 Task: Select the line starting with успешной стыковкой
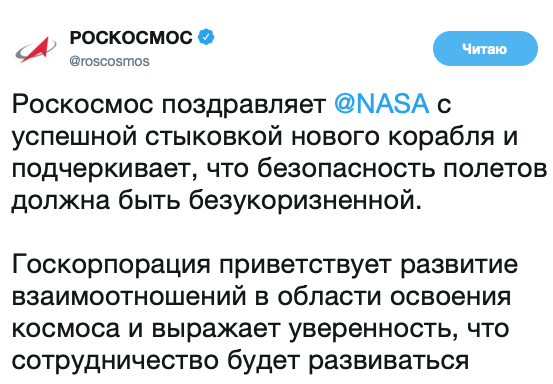(x=265, y=138)
